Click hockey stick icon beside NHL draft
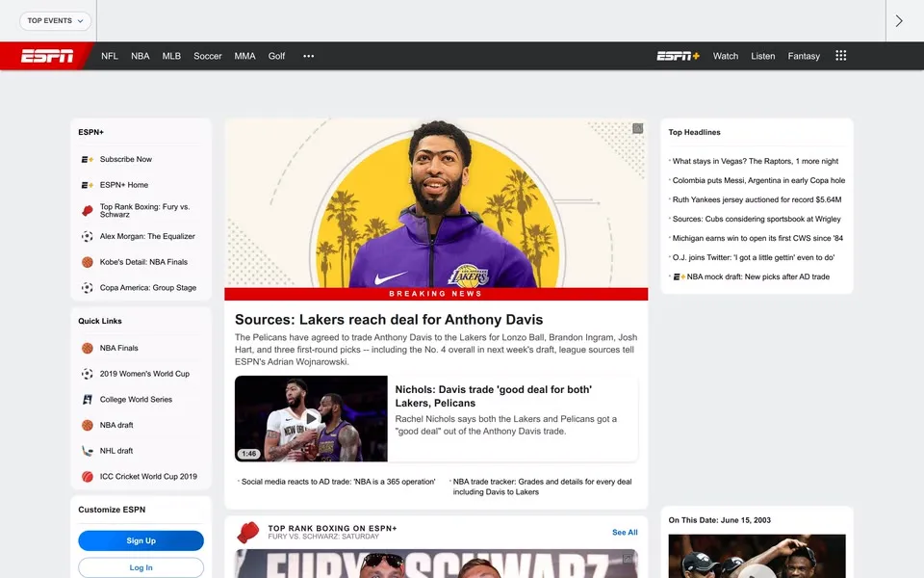The width and height of the screenshot is (924, 578). coord(88,451)
